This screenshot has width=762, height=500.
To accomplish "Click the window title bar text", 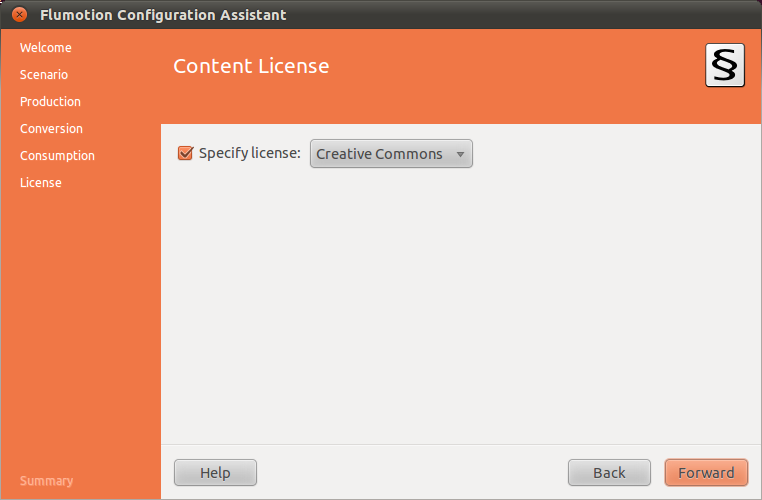I will click(163, 15).
